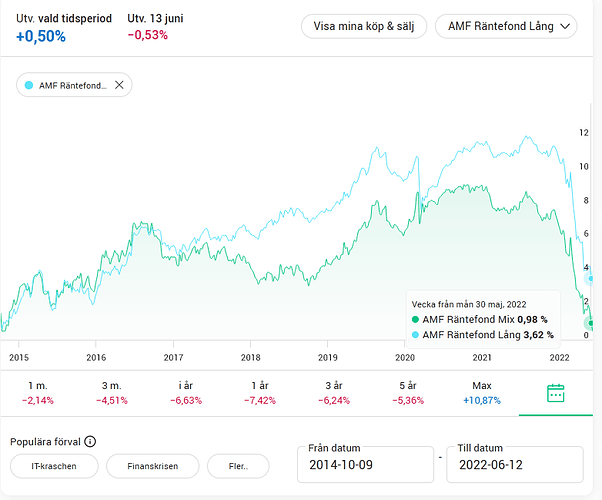Select the 1 m. period tab
The height and width of the screenshot is (500, 602).
[38, 393]
